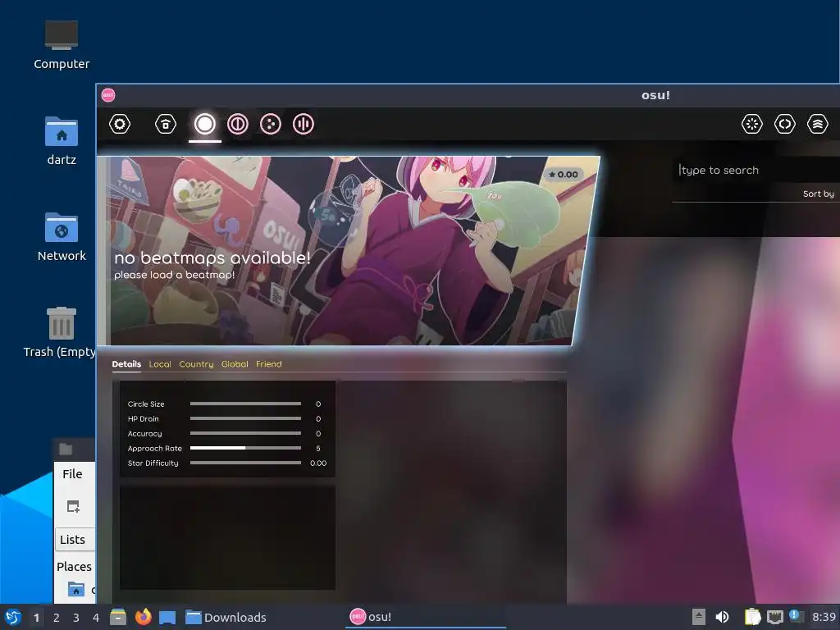Click the Star Difficulty bar

click(245, 463)
